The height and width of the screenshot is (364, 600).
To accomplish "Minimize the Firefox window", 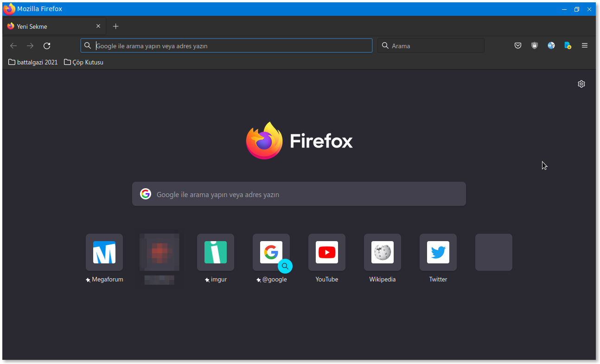I will 564,9.
